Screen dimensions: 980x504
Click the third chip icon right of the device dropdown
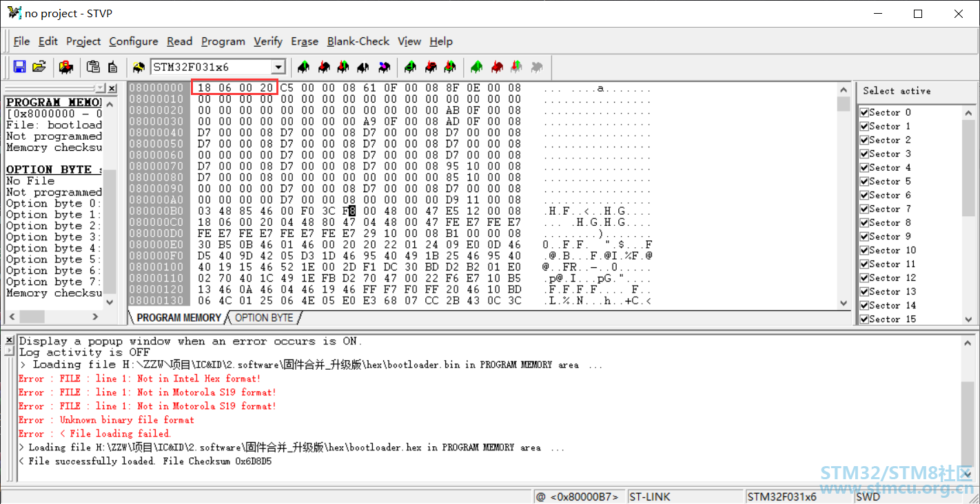point(343,67)
